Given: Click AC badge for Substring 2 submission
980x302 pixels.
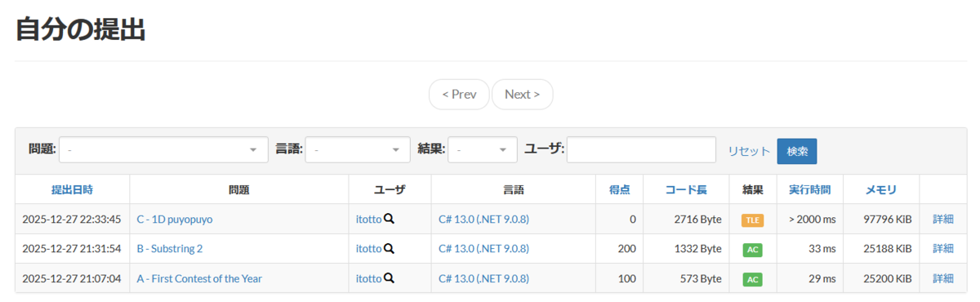Looking at the screenshot, I should point(752,249).
